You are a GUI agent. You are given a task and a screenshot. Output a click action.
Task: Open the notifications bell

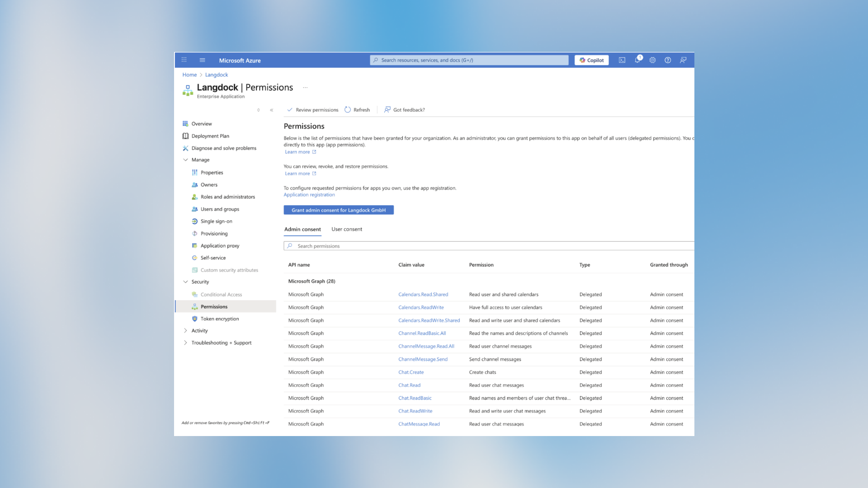click(x=637, y=60)
